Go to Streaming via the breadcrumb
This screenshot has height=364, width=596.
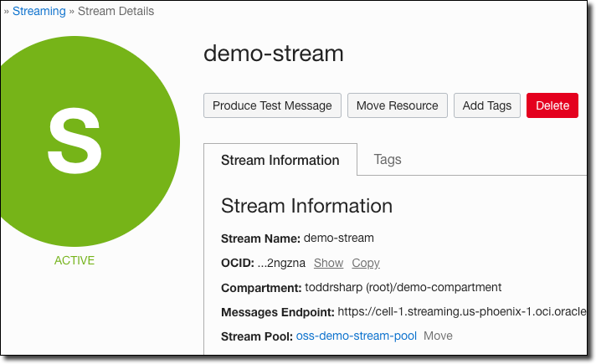coord(39,12)
